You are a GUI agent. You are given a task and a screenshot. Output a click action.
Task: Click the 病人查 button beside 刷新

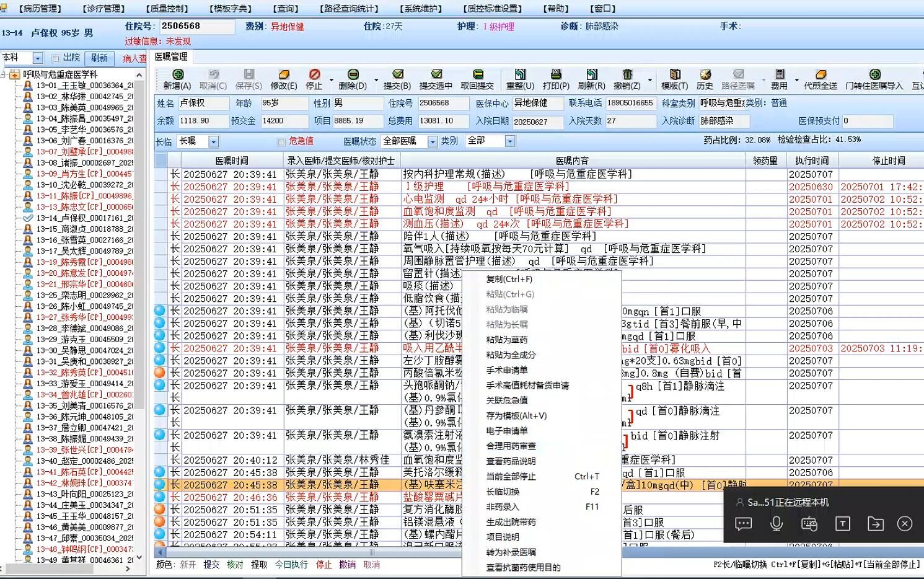(x=133, y=58)
